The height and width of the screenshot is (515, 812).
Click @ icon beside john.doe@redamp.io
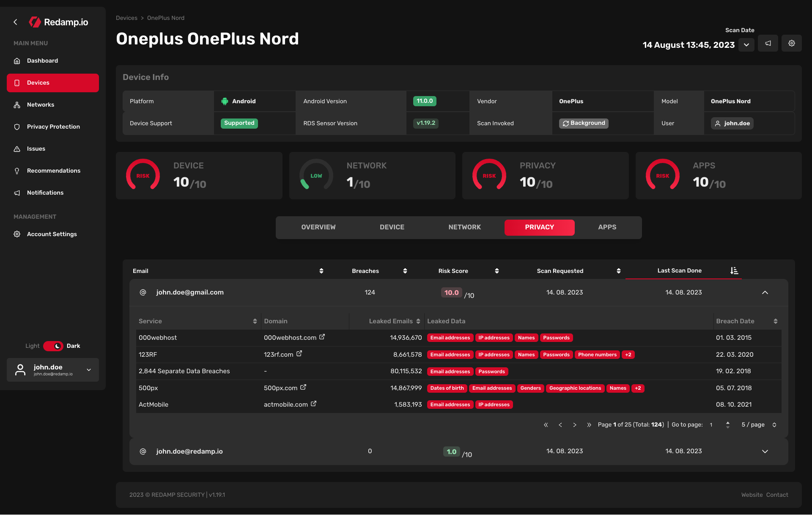(x=143, y=452)
